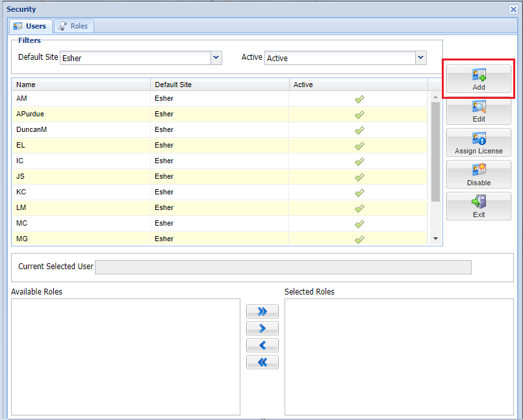
Task: Click active checkmark in EL row
Action: point(359,146)
